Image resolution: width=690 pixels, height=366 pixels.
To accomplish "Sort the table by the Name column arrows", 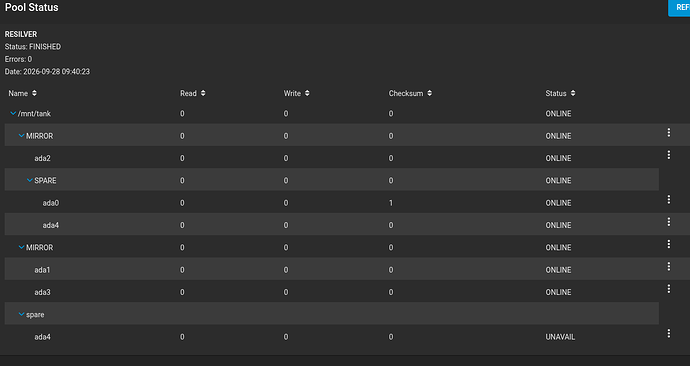I will [x=34, y=93].
